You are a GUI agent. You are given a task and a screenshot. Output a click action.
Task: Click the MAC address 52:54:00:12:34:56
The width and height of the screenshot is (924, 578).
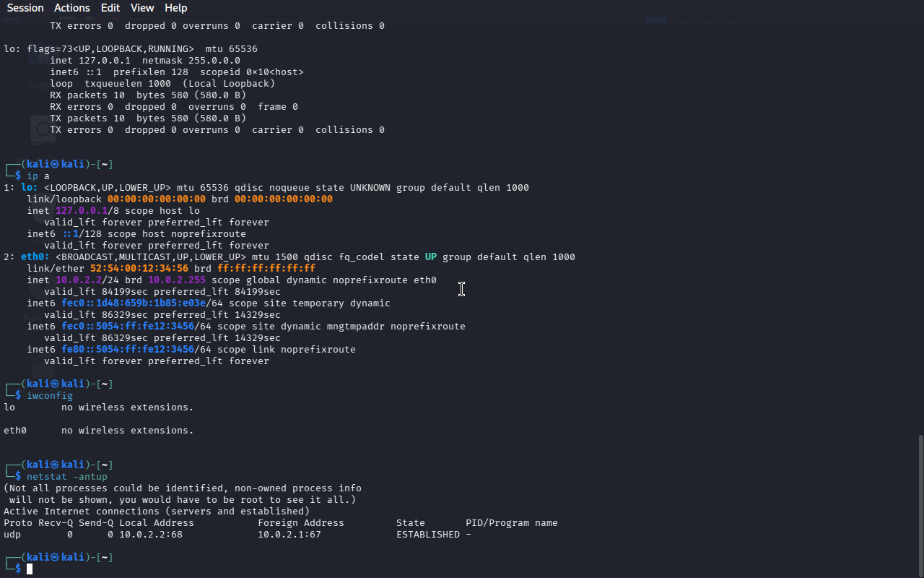139,269
